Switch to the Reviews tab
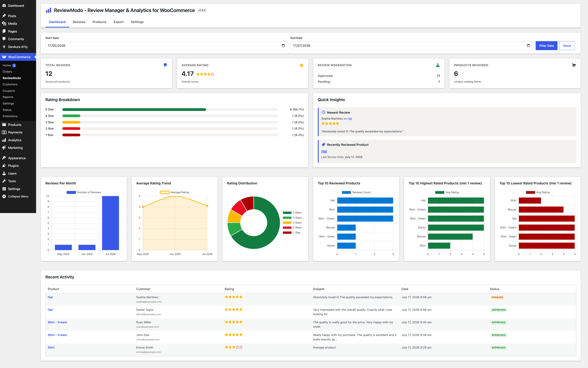The height and width of the screenshot is (368, 588). click(79, 22)
